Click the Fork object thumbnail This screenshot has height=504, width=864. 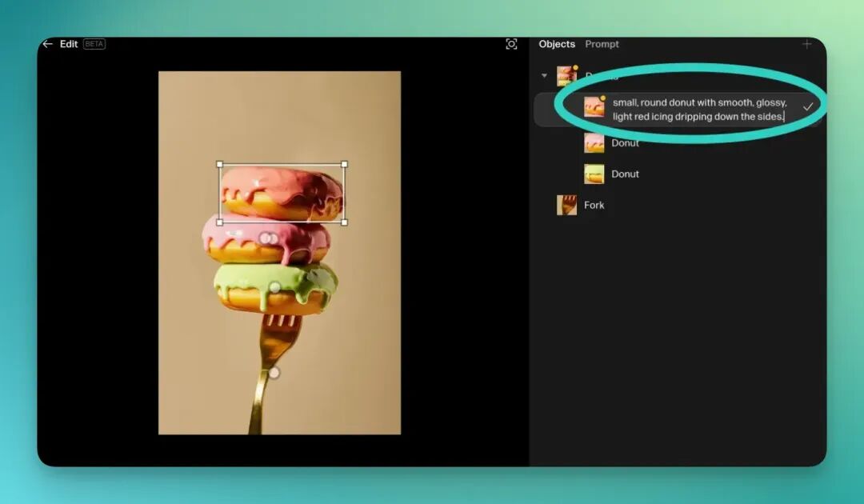pos(566,206)
